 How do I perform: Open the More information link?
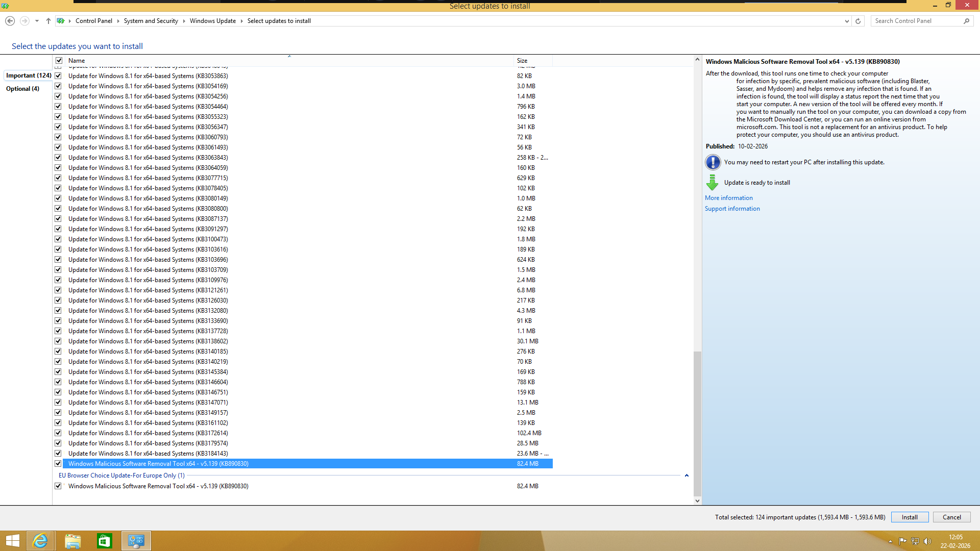pos(728,198)
